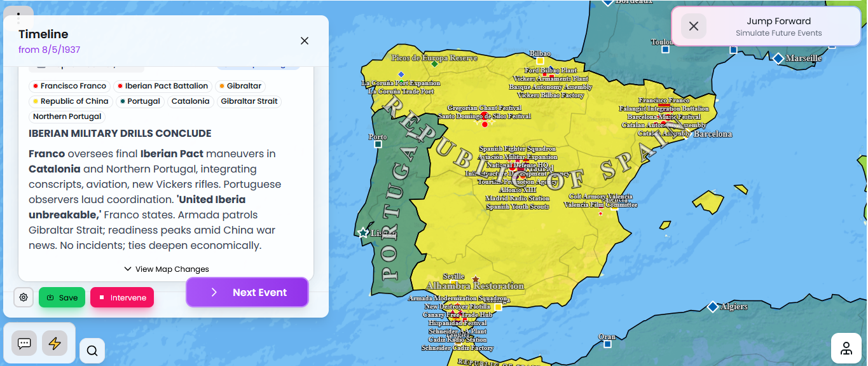The width and height of the screenshot is (868, 366).
Task: Click the 'Hispanidad Festival' map label
Action: coord(458,323)
